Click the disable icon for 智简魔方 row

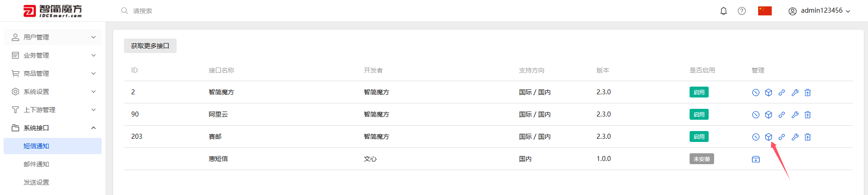755,93
